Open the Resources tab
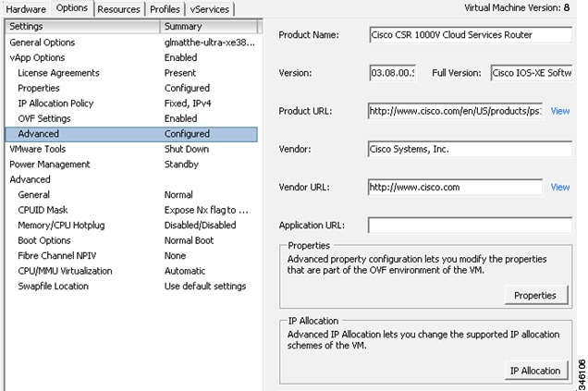Image resolution: width=588 pixels, height=391 pixels. point(118,9)
